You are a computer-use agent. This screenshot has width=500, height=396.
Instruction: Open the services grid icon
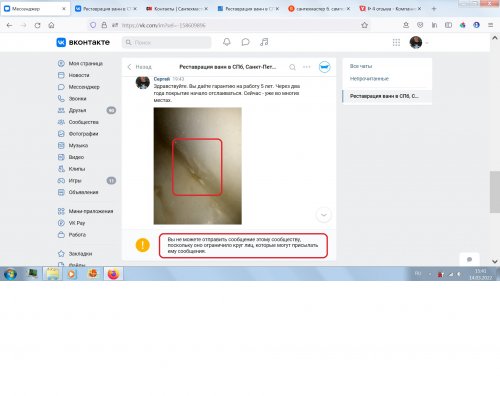(x=396, y=42)
